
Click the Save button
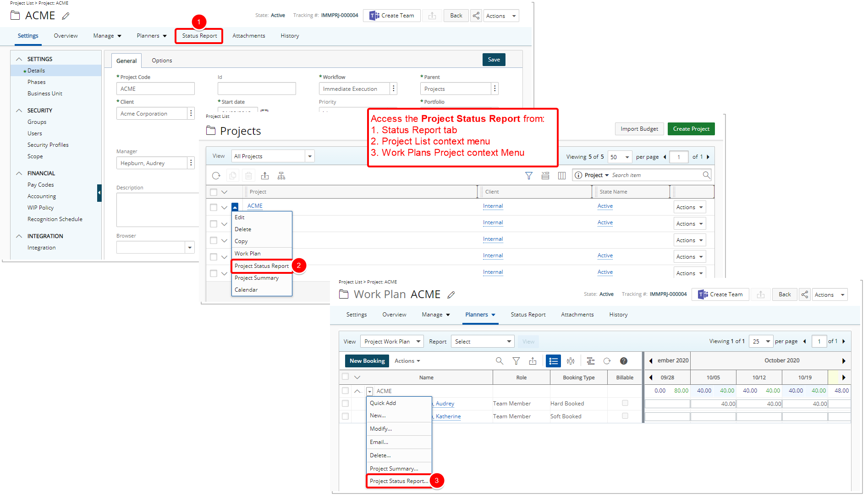tap(494, 60)
